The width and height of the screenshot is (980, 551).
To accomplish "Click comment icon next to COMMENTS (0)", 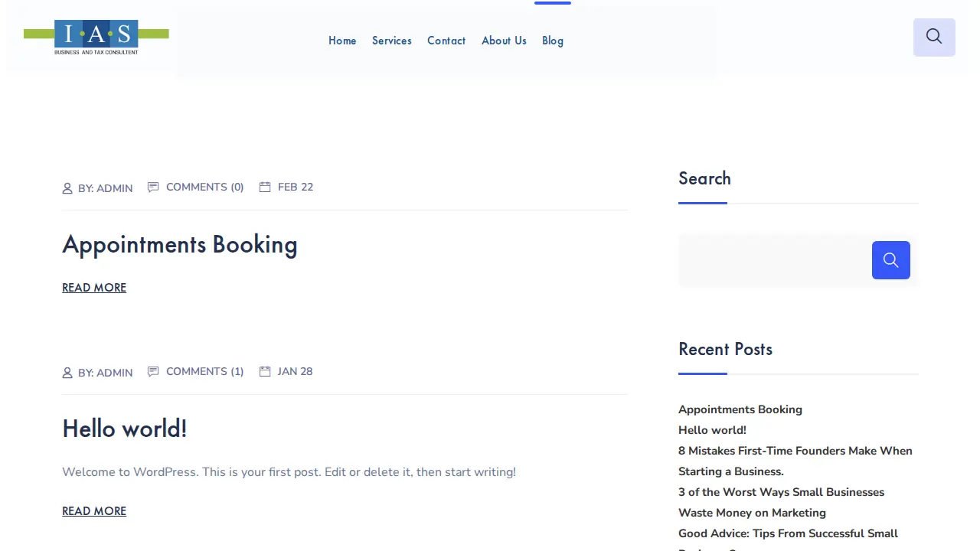I will pos(153,187).
